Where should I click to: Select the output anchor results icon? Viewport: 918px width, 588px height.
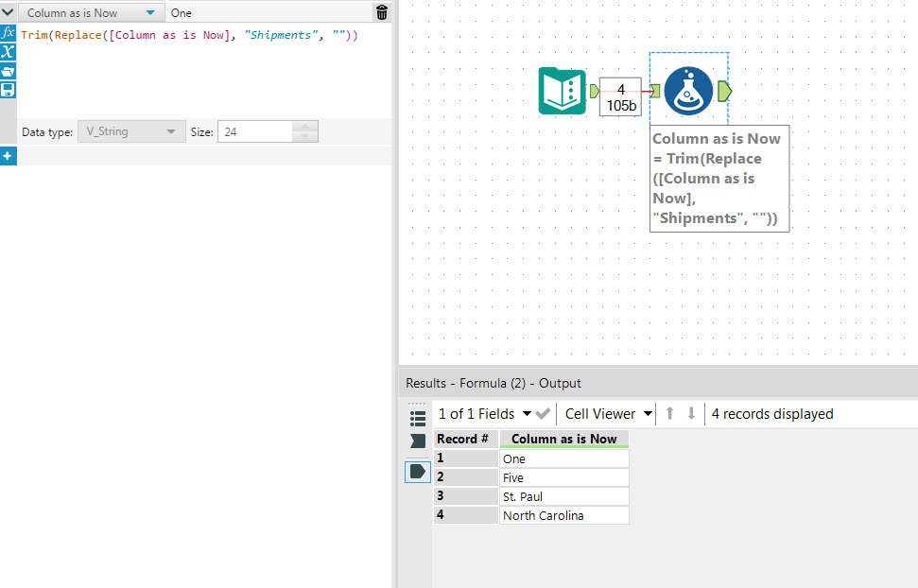point(418,472)
